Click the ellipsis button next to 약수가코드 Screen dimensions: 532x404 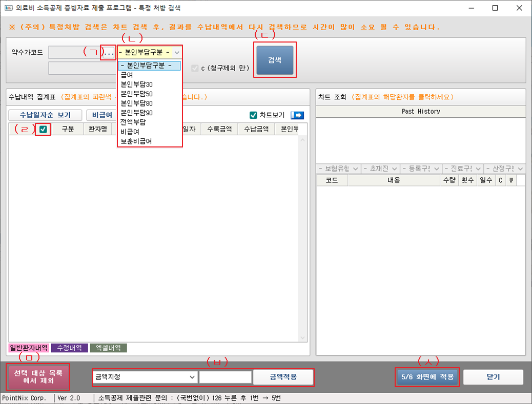click(109, 53)
